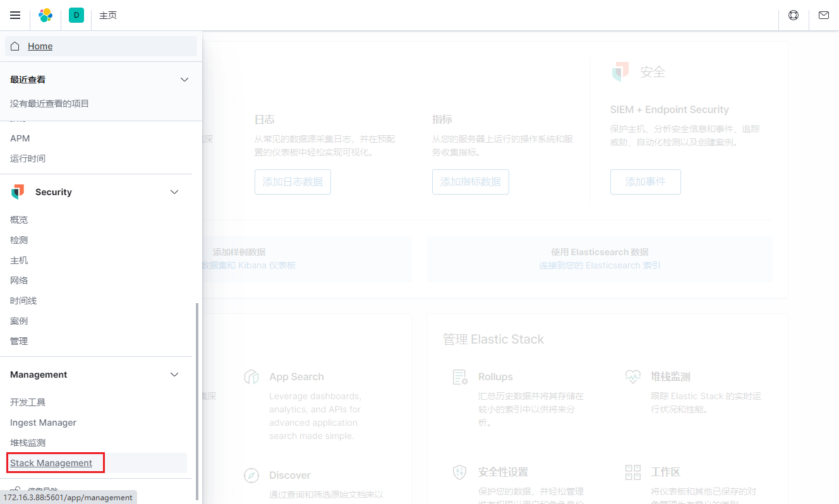Collapse the Security nav section
Image resolution: width=839 pixels, height=504 pixels.
click(x=174, y=192)
